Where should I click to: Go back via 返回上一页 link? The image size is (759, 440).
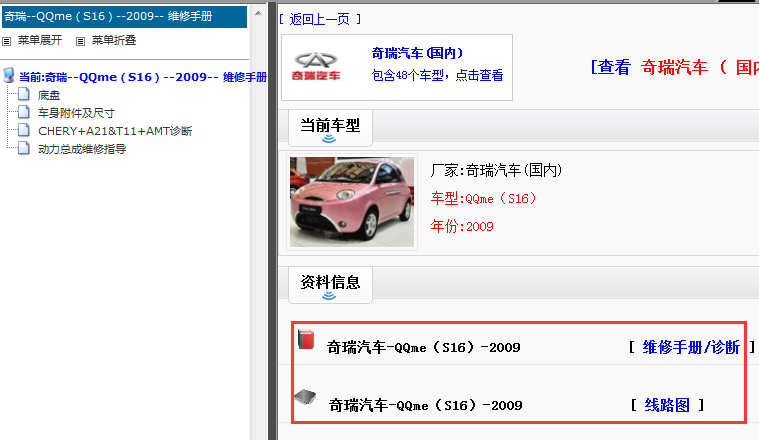(x=319, y=19)
